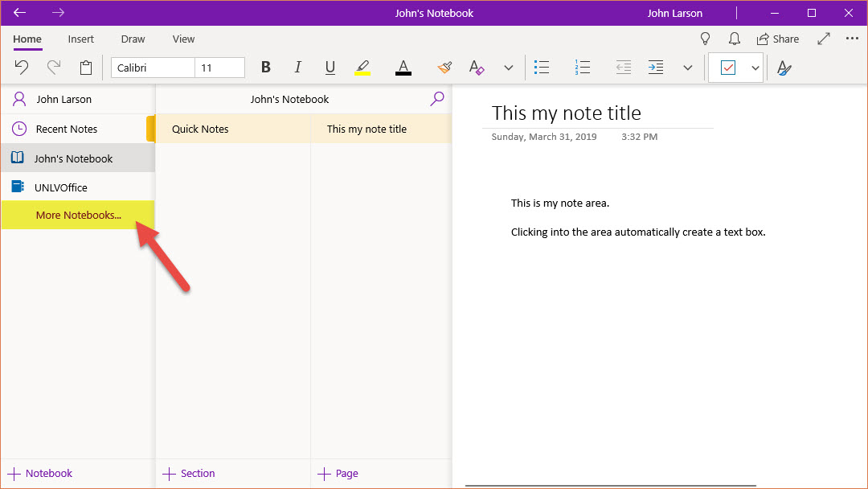Toggle Italic formatting

(297, 68)
